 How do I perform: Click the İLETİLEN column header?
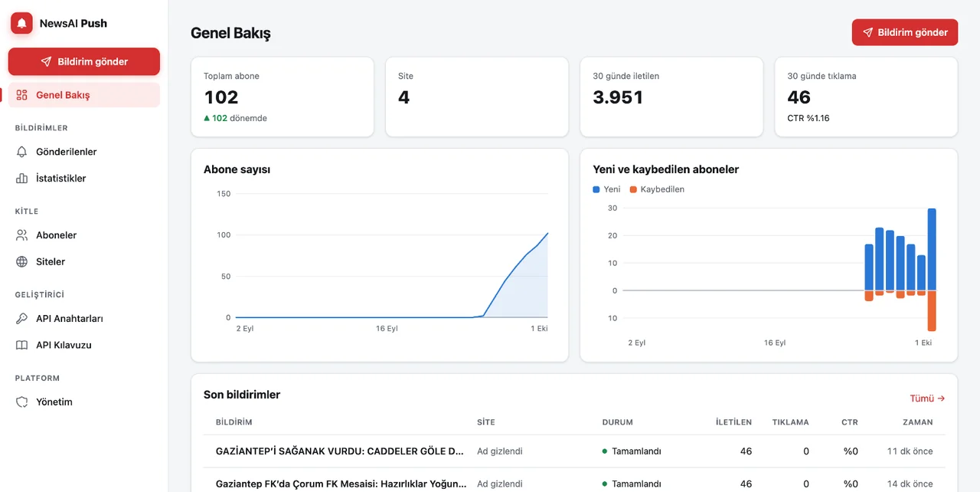pyautogui.click(x=733, y=422)
